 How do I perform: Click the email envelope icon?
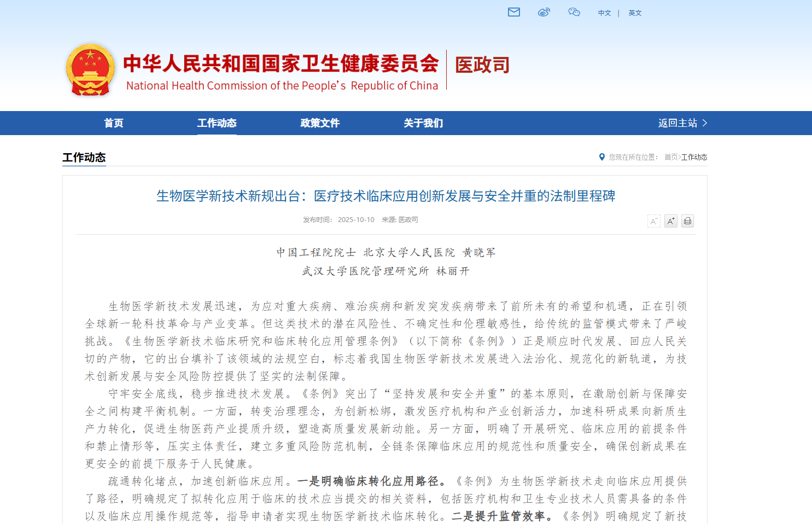513,12
